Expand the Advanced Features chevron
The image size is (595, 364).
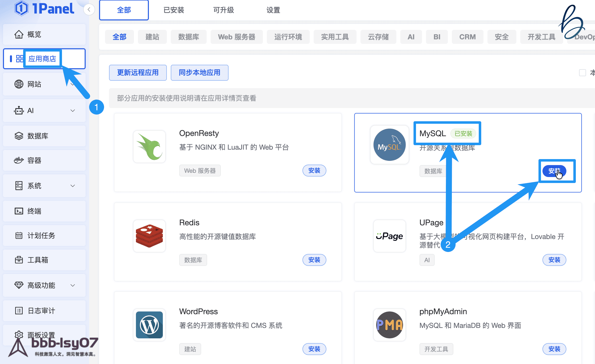pyautogui.click(x=73, y=285)
